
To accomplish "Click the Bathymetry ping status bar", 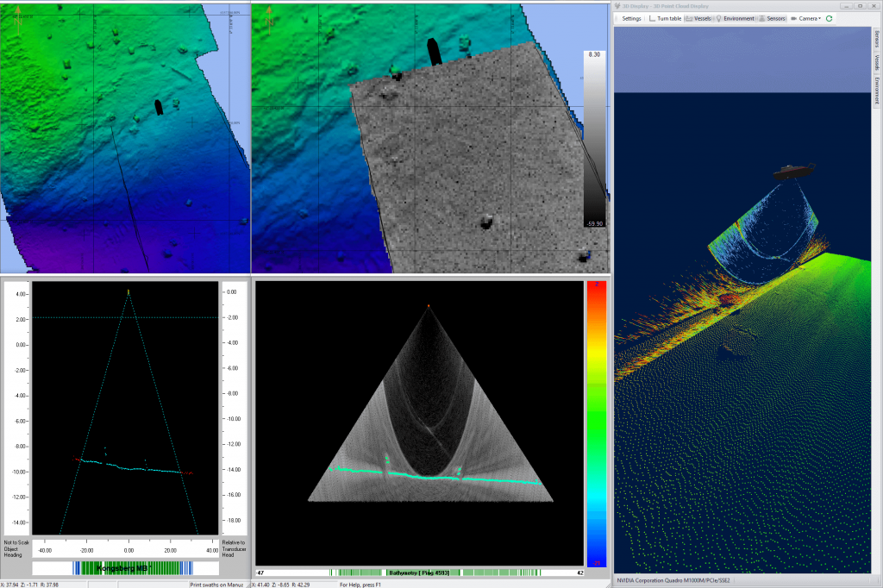I will tap(418, 572).
